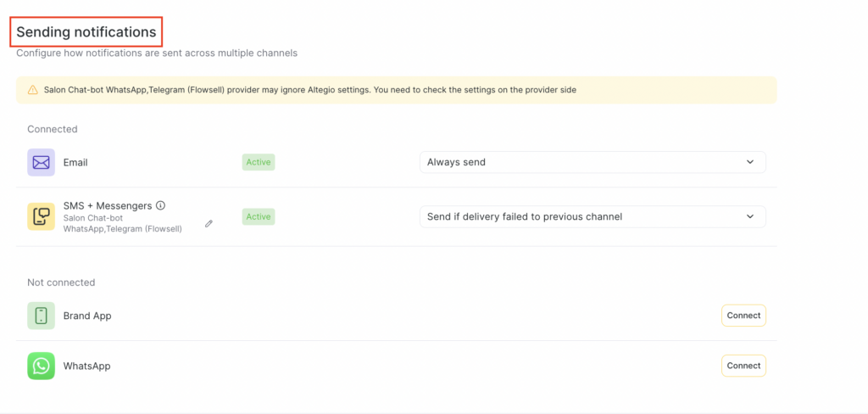868x414 pixels.
Task: Click the WhatsApp channel label
Action: click(86, 366)
